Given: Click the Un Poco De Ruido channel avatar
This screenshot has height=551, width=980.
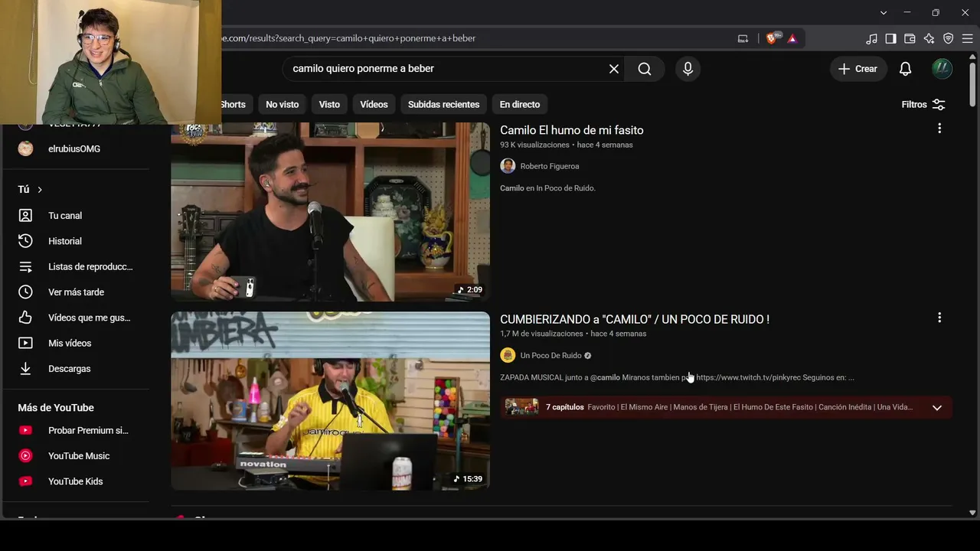Looking at the screenshot, I should [x=508, y=355].
